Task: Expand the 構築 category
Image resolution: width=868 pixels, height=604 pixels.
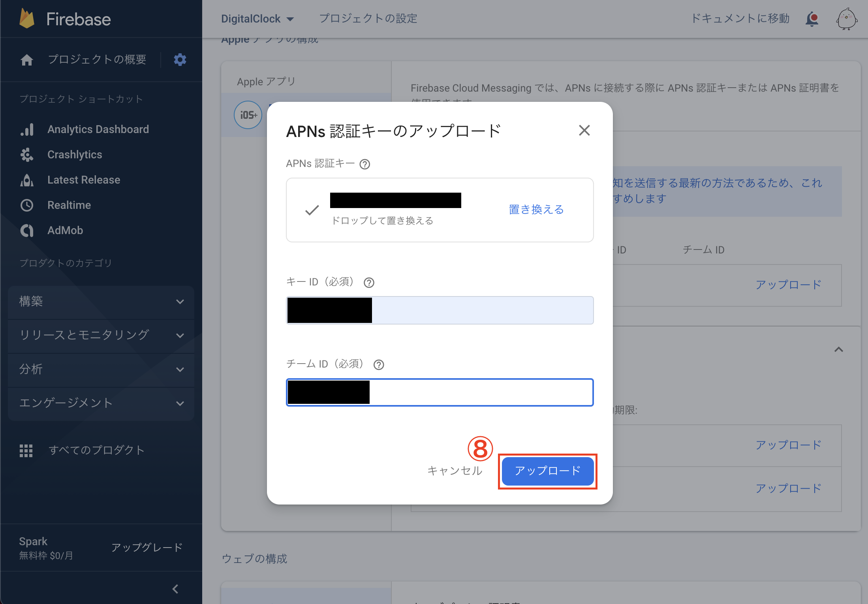Action: pyautogui.click(x=101, y=302)
